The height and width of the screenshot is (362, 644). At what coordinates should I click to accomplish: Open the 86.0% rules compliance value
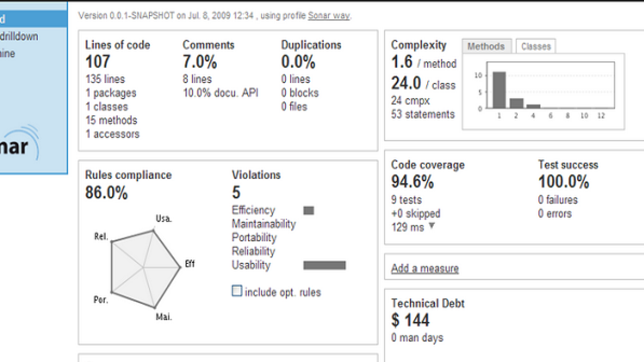[x=106, y=193]
